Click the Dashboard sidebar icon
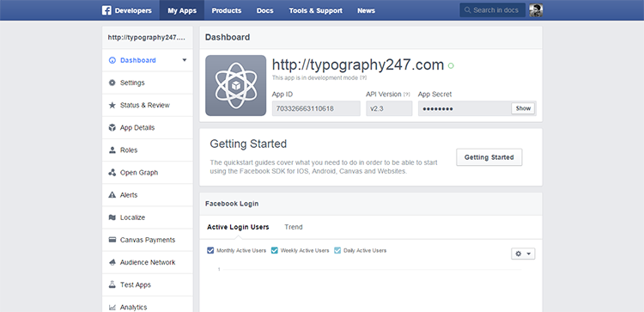This screenshot has width=644, height=312. tap(112, 60)
